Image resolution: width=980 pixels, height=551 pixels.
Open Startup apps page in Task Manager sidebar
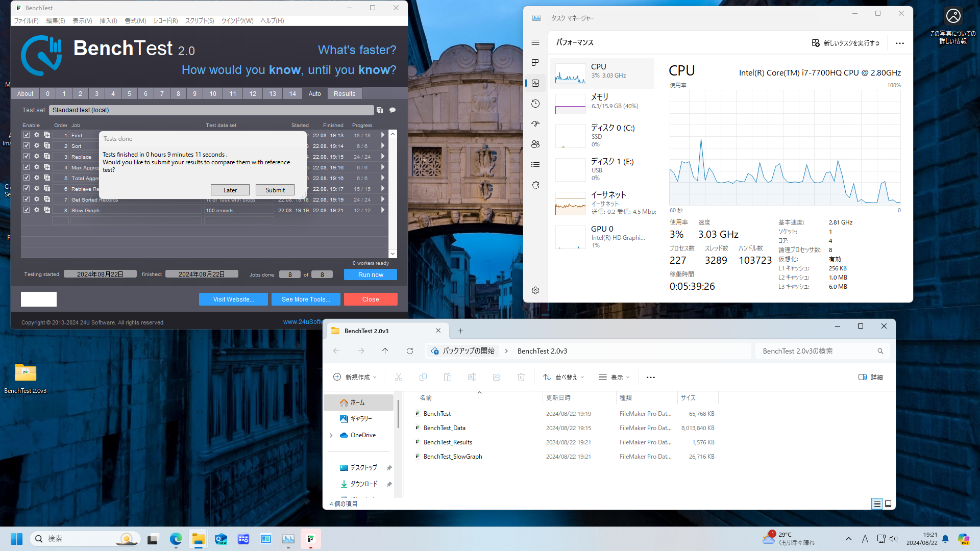pos(535,124)
